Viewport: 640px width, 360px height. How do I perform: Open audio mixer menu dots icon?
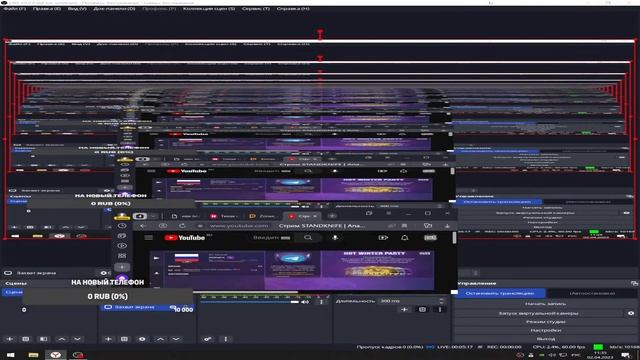click(x=226, y=339)
